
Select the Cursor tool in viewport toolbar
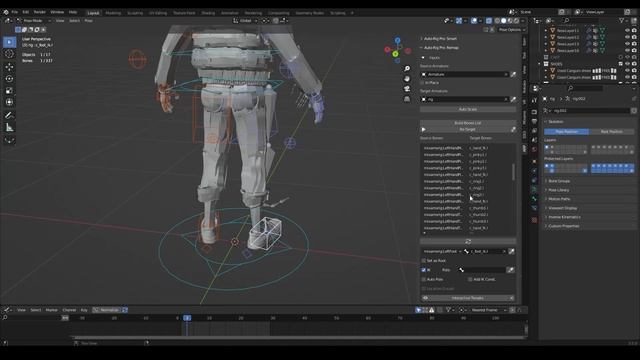[9, 54]
